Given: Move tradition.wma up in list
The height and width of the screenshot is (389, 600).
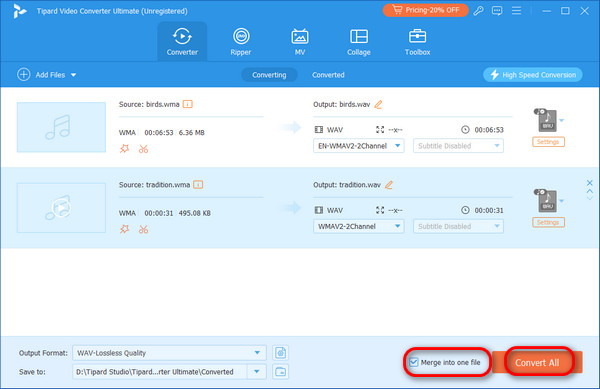Looking at the screenshot, I should click(x=590, y=191).
